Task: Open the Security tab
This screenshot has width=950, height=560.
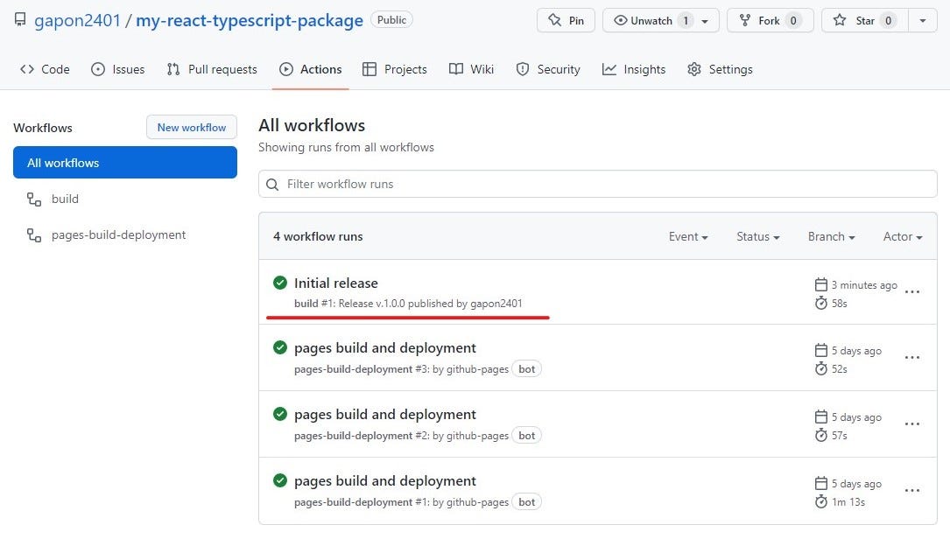Action: (x=548, y=69)
